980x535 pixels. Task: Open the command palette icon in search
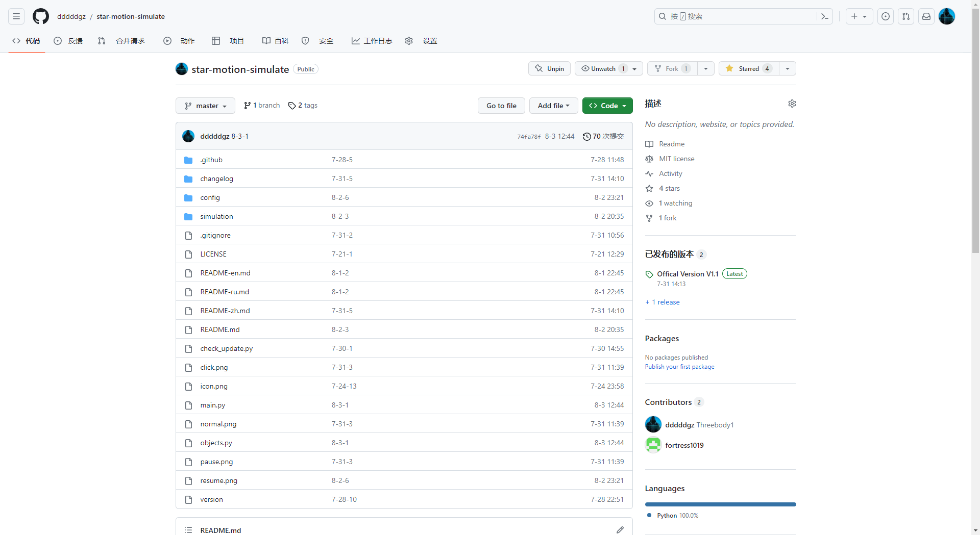[824, 16]
